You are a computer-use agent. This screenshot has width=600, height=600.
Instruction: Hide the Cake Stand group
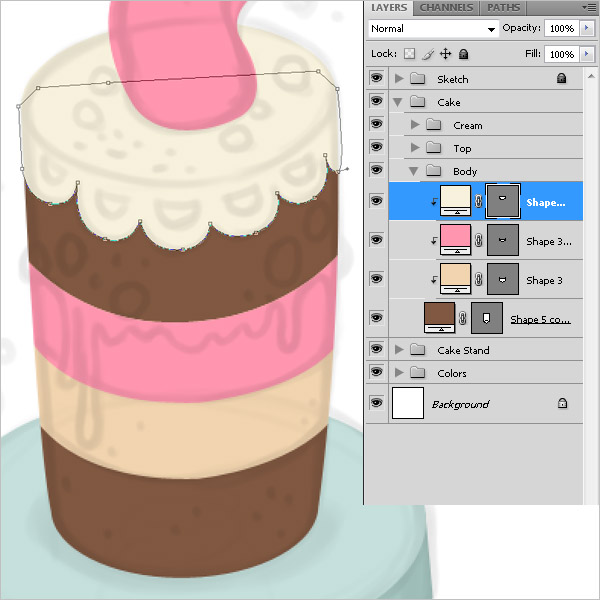[377, 349]
